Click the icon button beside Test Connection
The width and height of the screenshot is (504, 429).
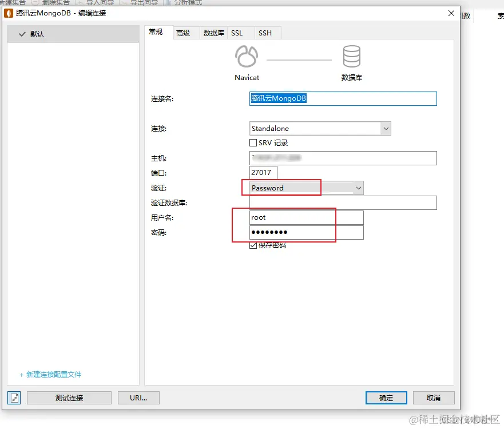coord(14,398)
